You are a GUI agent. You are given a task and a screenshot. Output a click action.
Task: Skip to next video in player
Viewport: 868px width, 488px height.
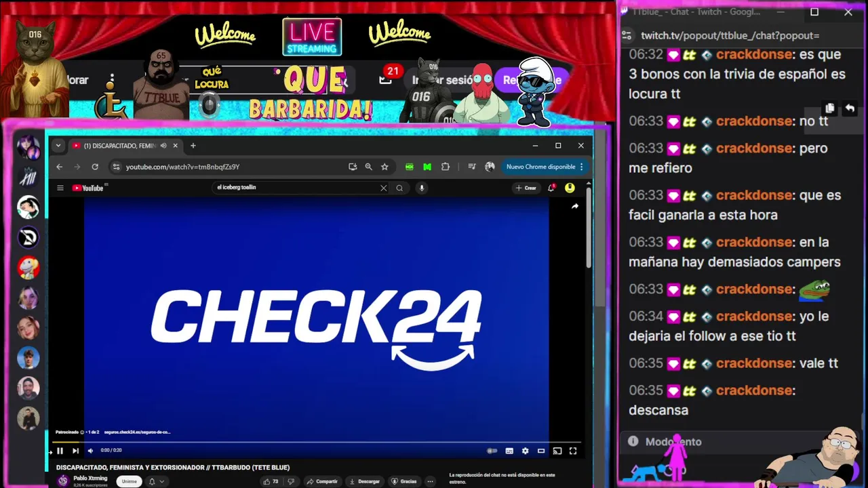point(75,451)
